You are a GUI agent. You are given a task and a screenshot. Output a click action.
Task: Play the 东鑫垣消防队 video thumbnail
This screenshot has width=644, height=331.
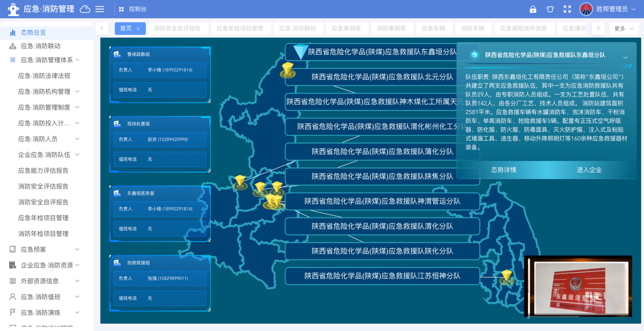[x=578, y=286]
